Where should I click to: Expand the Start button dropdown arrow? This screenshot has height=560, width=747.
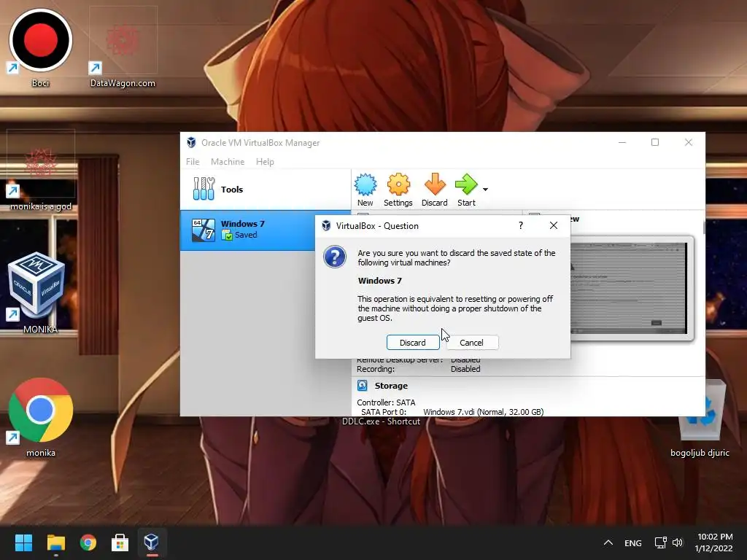485,190
